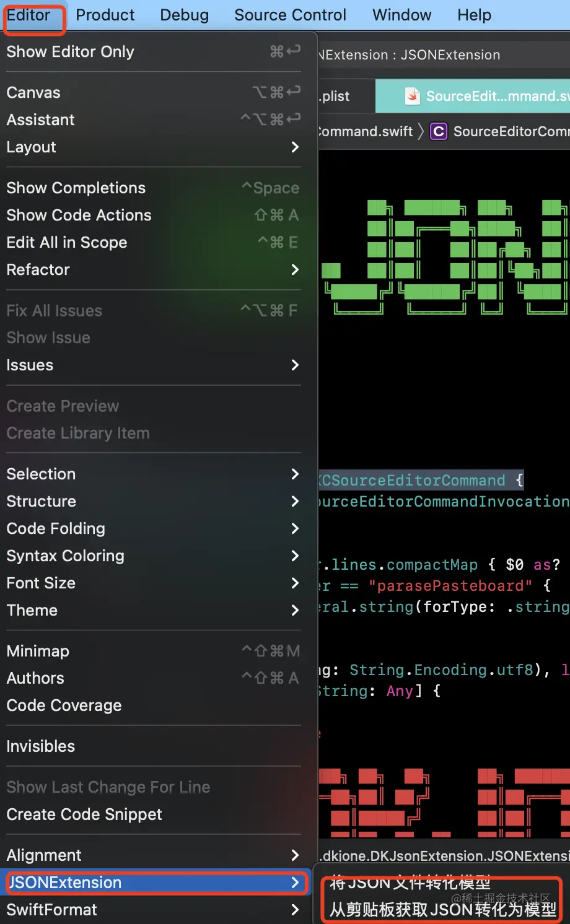Click the command.swift breadcrumb item
Viewport: 570px width, 924px height.
(x=366, y=131)
